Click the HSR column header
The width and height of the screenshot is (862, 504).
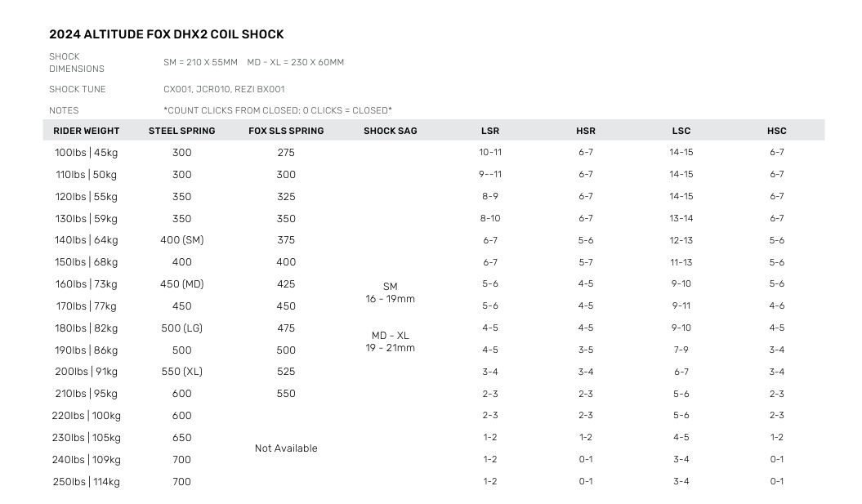click(x=586, y=131)
